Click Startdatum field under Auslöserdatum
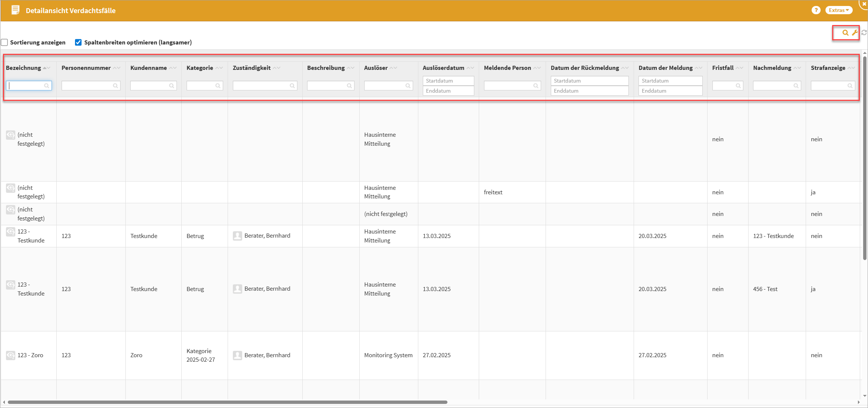The height and width of the screenshot is (408, 868). tap(448, 81)
